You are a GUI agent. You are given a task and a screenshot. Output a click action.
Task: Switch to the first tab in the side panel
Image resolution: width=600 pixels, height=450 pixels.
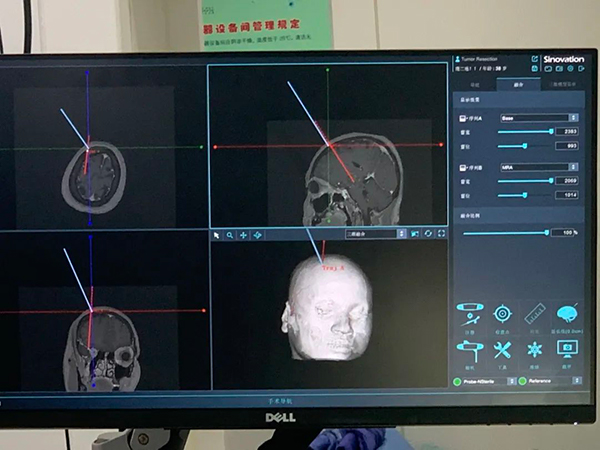[475, 85]
